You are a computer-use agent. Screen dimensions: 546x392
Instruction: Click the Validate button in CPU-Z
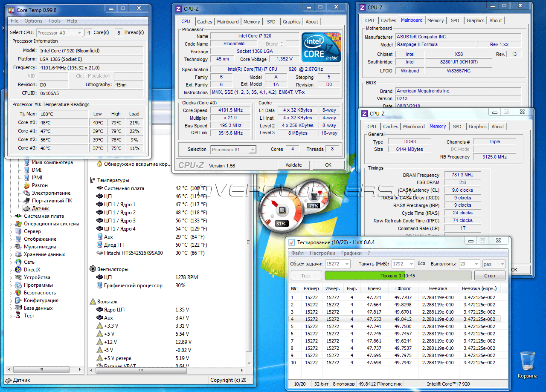coord(293,165)
